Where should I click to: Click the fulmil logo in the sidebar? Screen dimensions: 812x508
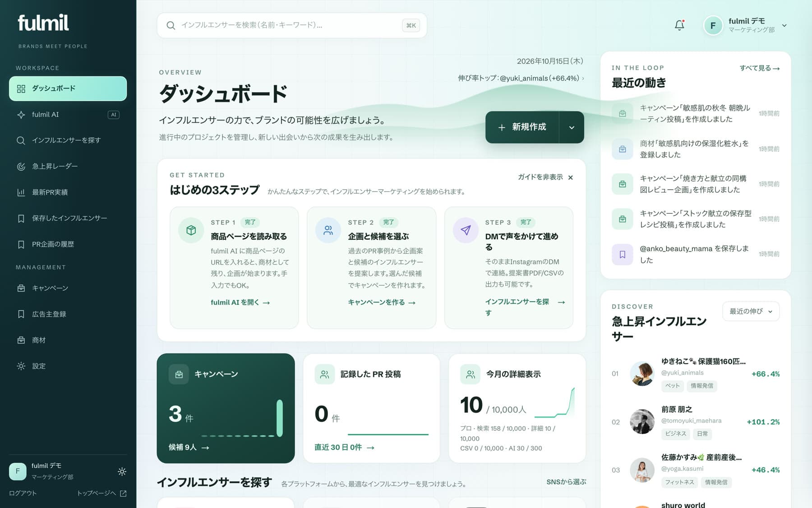tap(43, 23)
